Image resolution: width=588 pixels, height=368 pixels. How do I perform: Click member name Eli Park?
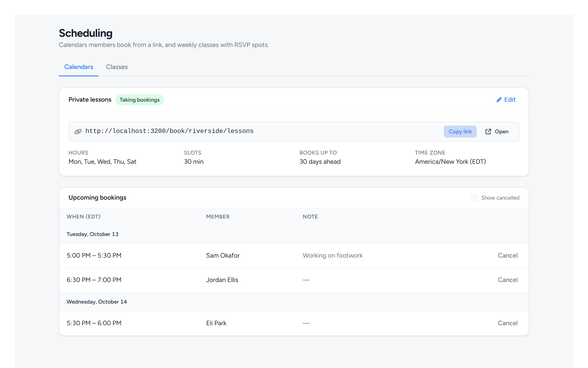[x=216, y=323]
